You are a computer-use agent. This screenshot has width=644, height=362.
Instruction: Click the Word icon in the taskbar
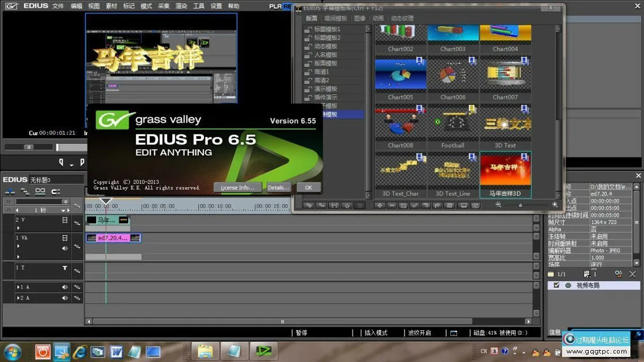[116, 351]
